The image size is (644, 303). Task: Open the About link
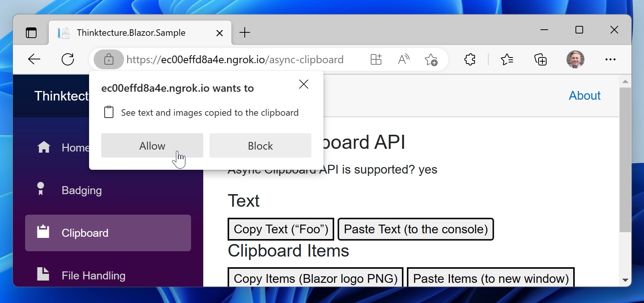pyautogui.click(x=585, y=96)
